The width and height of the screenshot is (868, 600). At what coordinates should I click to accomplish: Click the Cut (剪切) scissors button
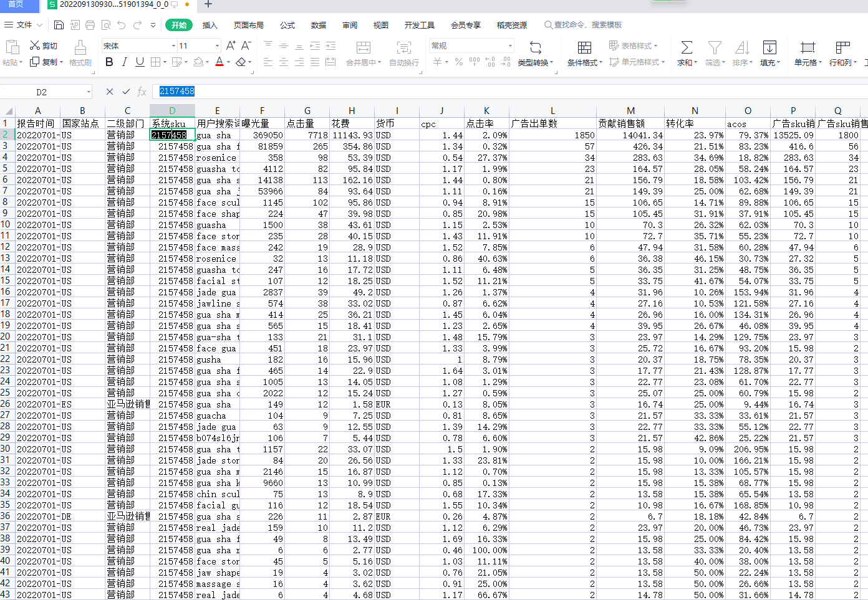point(44,45)
